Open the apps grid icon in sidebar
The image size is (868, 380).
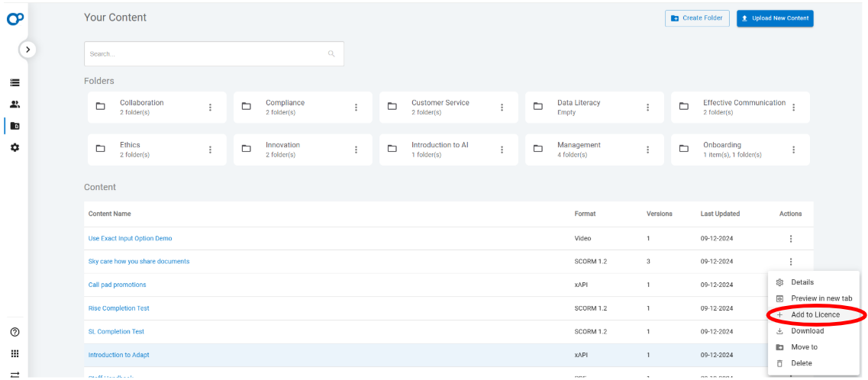(x=15, y=353)
